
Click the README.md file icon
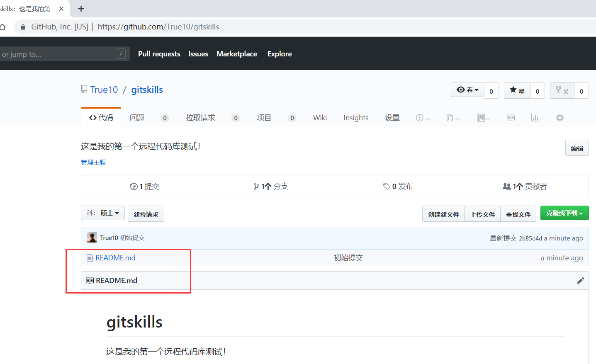click(x=90, y=258)
